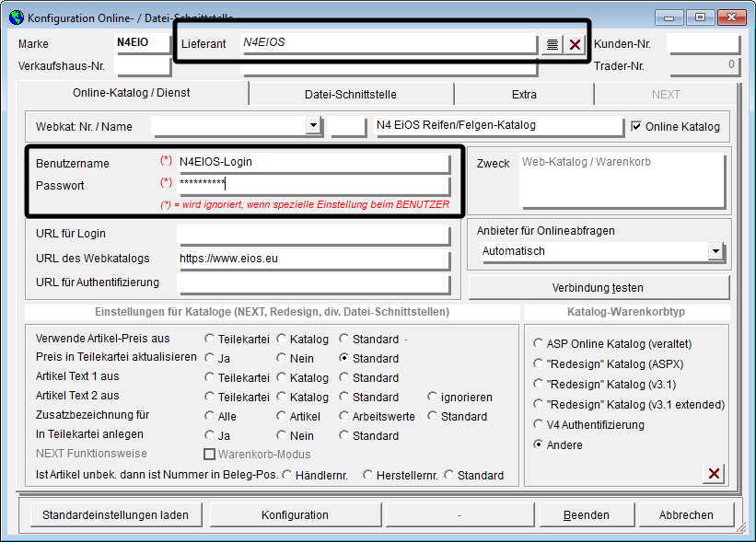This screenshot has height=542, width=756.
Task: Select V4 Authentifizierung option
Action: coord(538,424)
